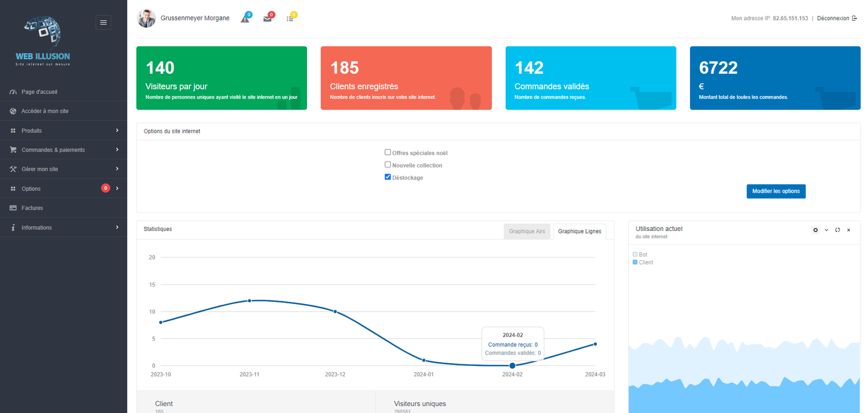Screen dimensions: 868x413
Task: Click Modifier les options button
Action: tap(776, 191)
